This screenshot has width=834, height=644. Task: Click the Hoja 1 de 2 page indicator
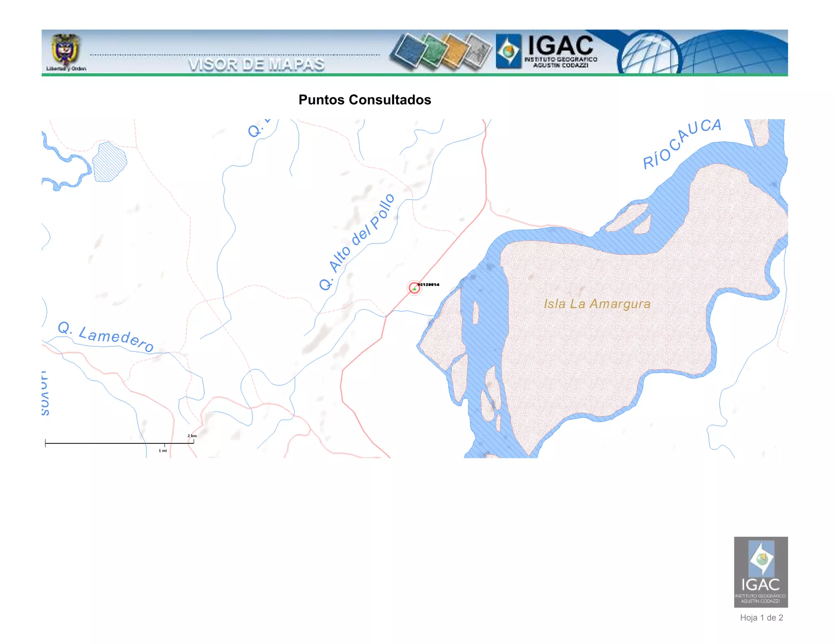click(x=761, y=618)
